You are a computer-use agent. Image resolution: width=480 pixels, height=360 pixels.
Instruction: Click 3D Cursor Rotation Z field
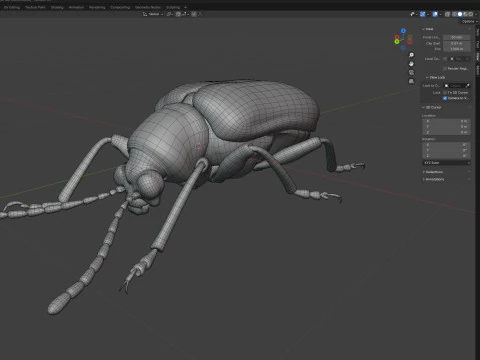446,156
